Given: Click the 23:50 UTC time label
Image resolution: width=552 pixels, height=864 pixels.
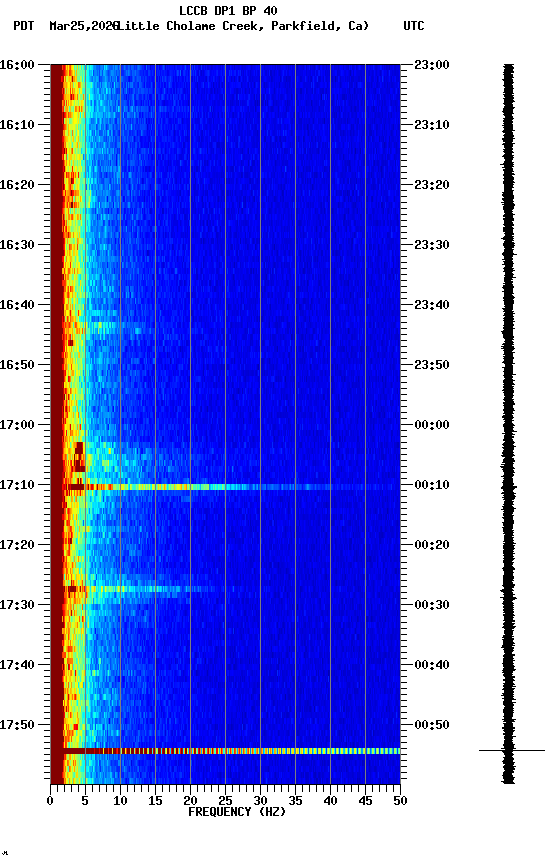Looking at the screenshot, I should (x=432, y=365).
